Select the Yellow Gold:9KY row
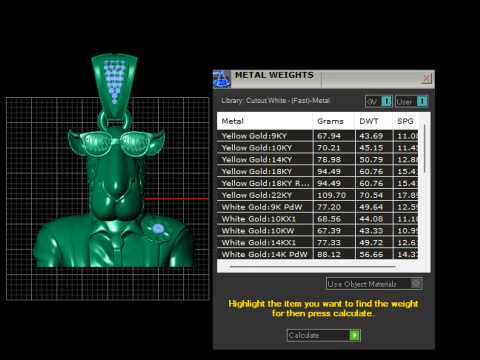This screenshot has width=480, height=360. coord(317,136)
